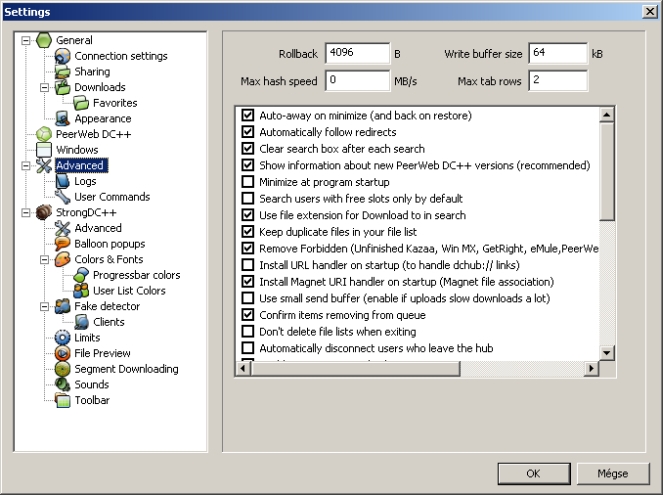Click the Balloon popups icon
Viewport: 663px width, 495px height.
coord(63,243)
